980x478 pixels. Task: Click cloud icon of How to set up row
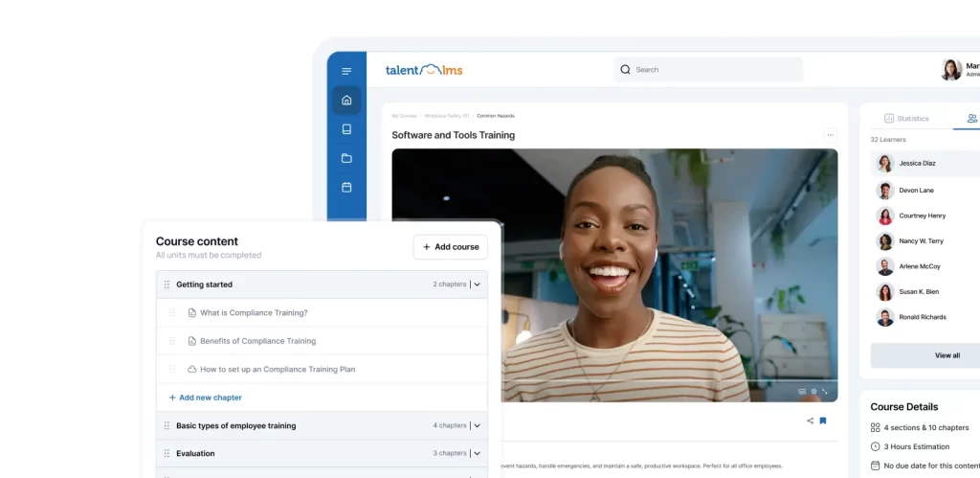pyautogui.click(x=191, y=369)
